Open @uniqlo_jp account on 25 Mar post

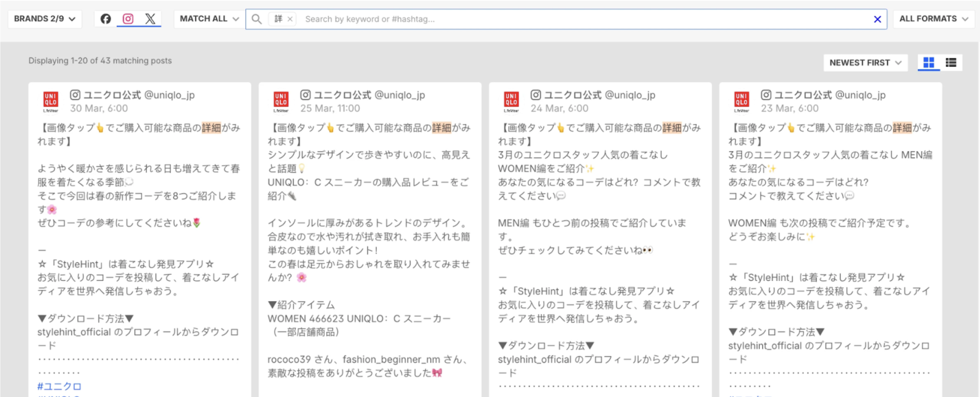(400, 95)
